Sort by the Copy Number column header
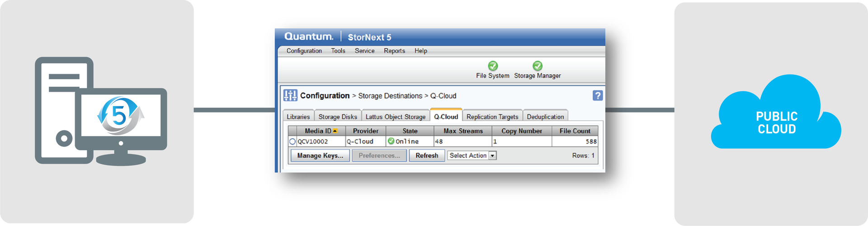This screenshot has height=226, width=868. point(522,131)
